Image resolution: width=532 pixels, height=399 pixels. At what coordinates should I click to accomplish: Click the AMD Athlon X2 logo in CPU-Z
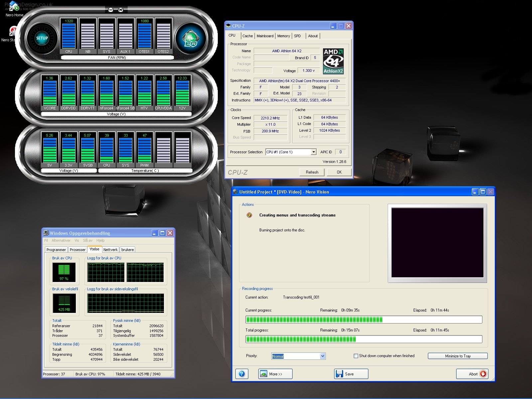[x=333, y=61]
